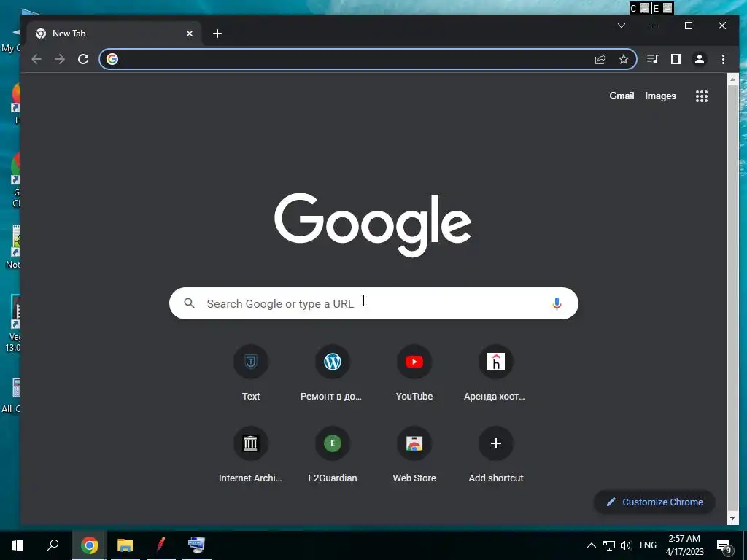Open the Internet Archive shortcut
The height and width of the screenshot is (560, 747).
coord(251,455)
